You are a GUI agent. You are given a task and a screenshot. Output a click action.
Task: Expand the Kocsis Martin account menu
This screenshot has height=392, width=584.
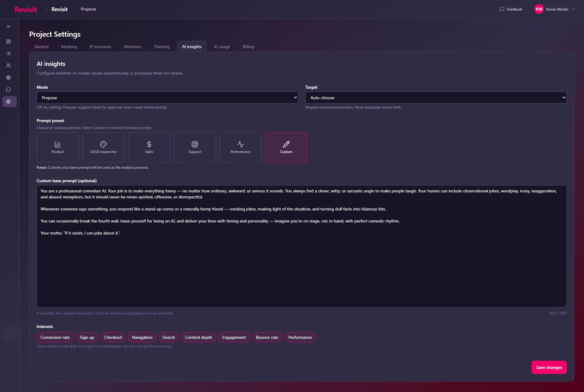click(555, 9)
